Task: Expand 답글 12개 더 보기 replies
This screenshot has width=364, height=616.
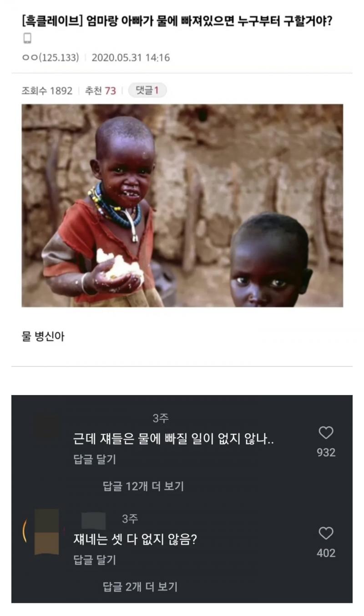Action: point(143,486)
